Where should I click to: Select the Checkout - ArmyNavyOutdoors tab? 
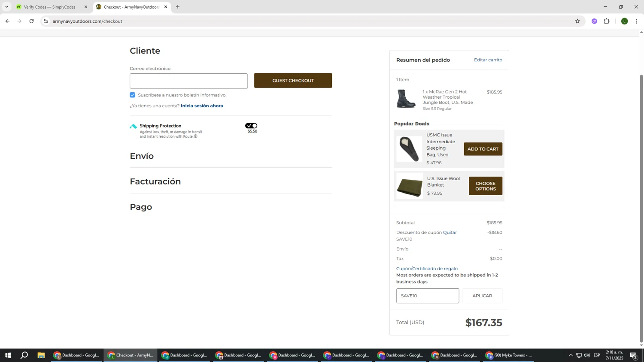tap(131, 7)
